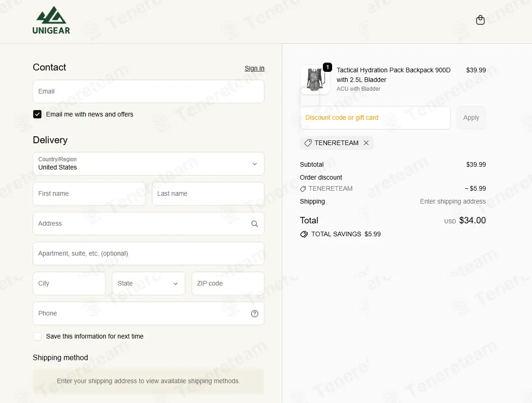This screenshot has width=532, height=403.
Task: Click the address search magnifier icon
Action: [254, 224]
